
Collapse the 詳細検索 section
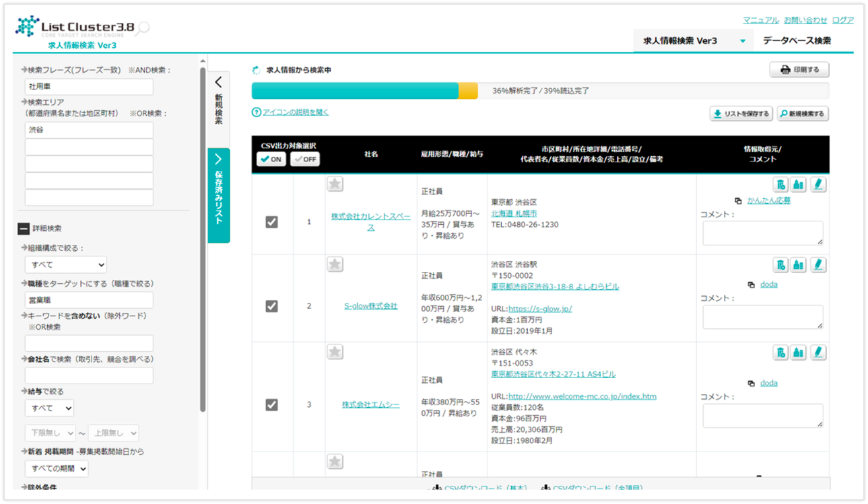[x=23, y=229]
